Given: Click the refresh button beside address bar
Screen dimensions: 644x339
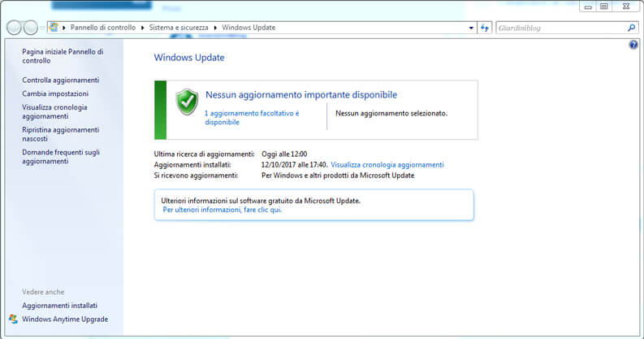Looking at the screenshot, I should point(485,28).
